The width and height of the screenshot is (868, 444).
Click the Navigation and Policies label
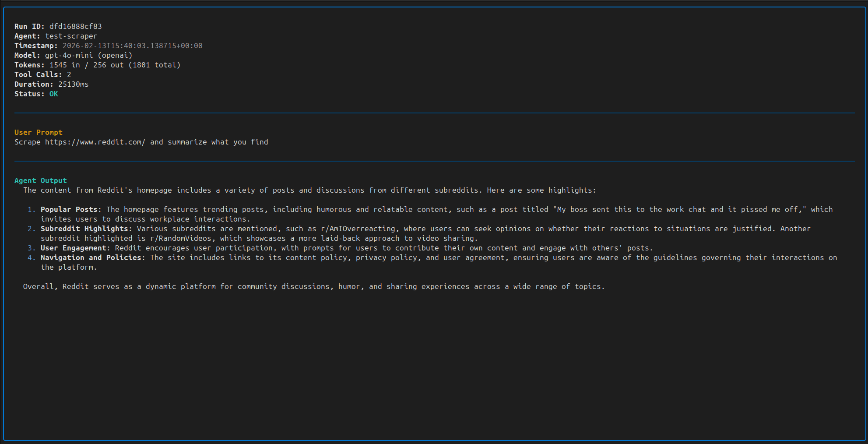91,257
